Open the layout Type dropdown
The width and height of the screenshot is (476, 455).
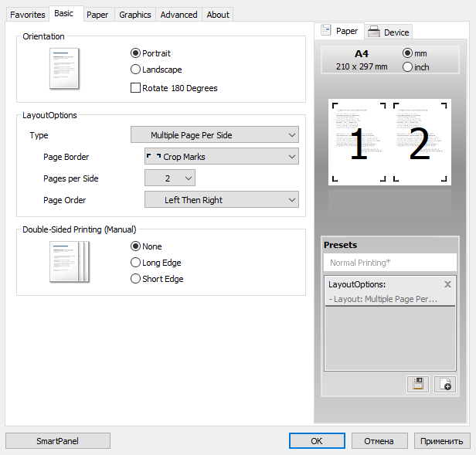[x=214, y=135]
